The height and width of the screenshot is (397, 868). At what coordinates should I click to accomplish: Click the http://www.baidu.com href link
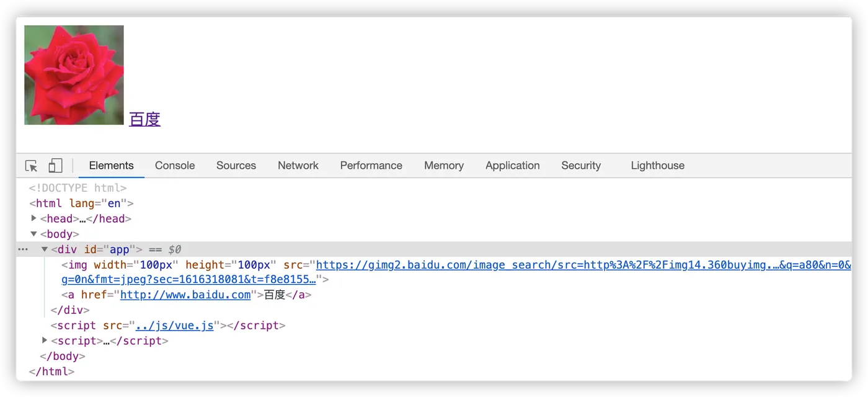(x=185, y=295)
